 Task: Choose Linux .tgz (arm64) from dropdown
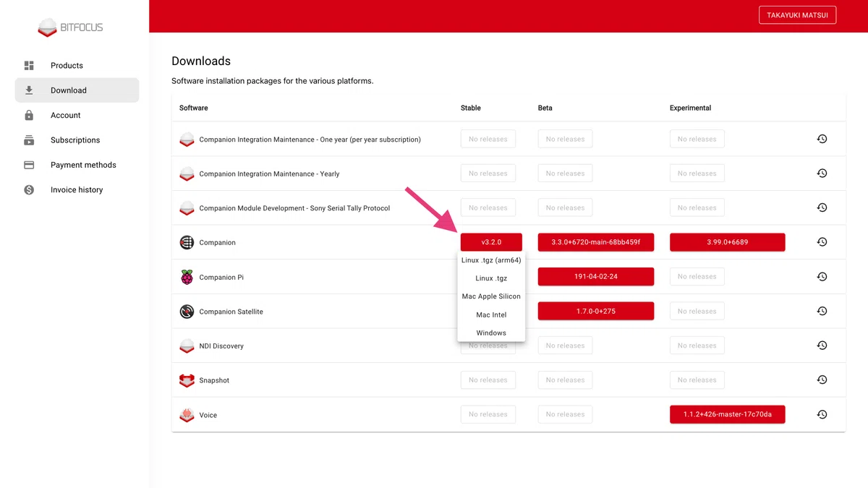[x=491, y=260]
